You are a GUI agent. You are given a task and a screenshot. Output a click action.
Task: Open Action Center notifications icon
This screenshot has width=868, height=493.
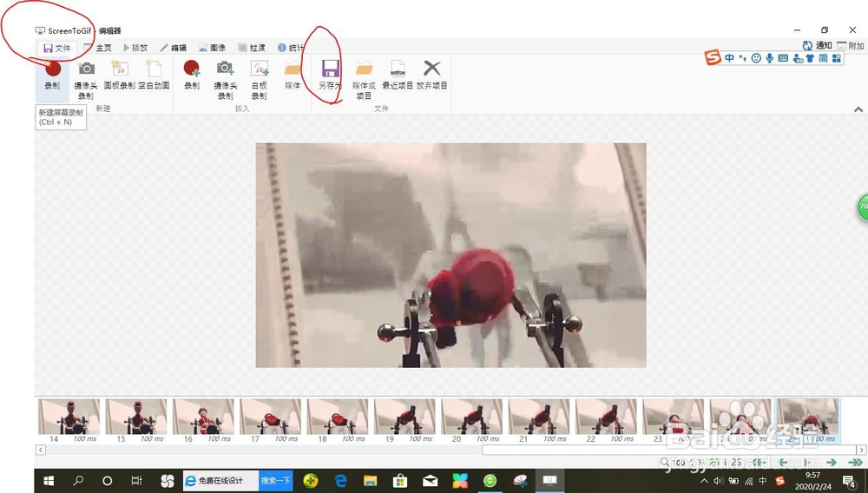click(x=849, y=481)
